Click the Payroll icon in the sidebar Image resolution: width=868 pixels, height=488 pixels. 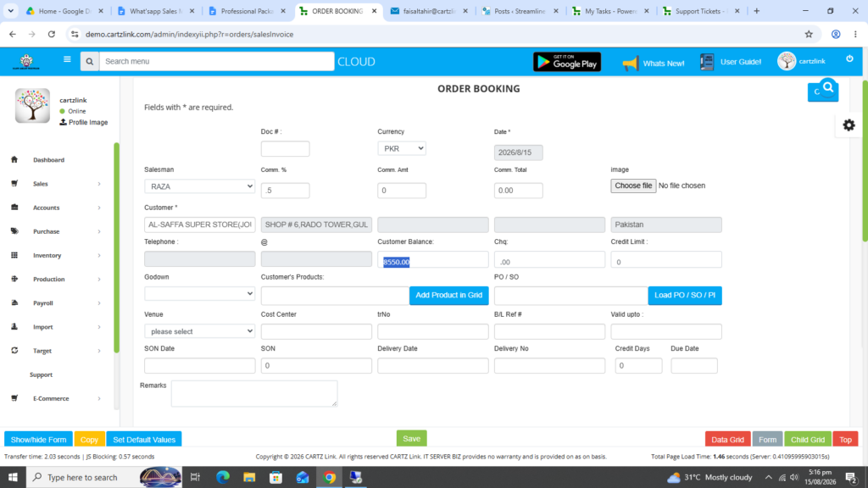pos(14,302)
